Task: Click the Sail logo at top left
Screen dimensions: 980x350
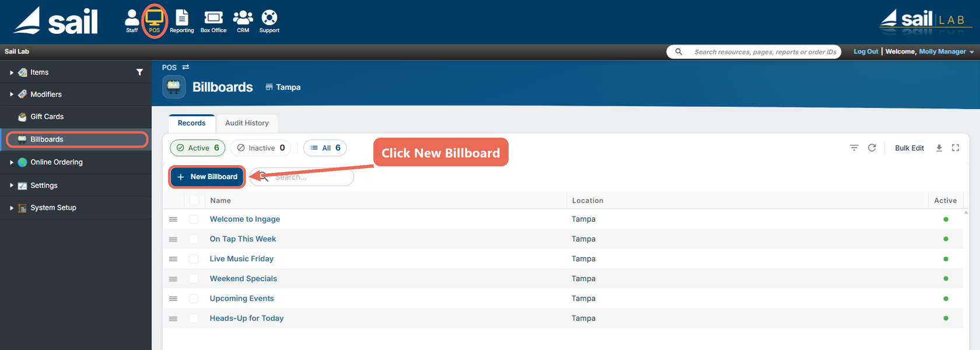Action: [x=55, y=21]
